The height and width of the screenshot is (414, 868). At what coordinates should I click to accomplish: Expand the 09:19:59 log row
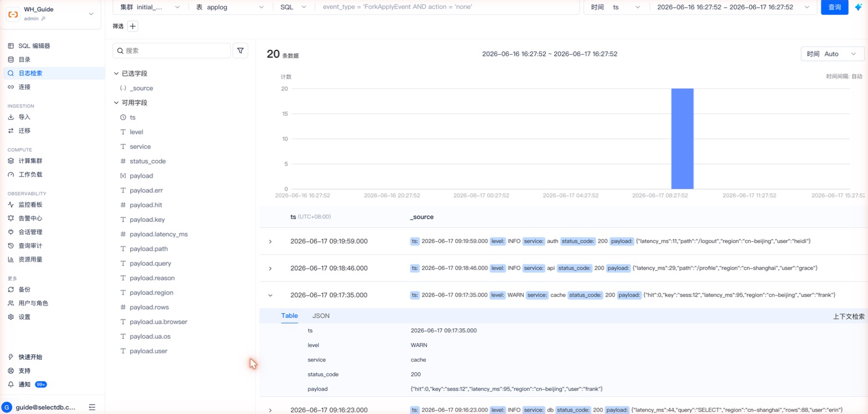(270, 241)
